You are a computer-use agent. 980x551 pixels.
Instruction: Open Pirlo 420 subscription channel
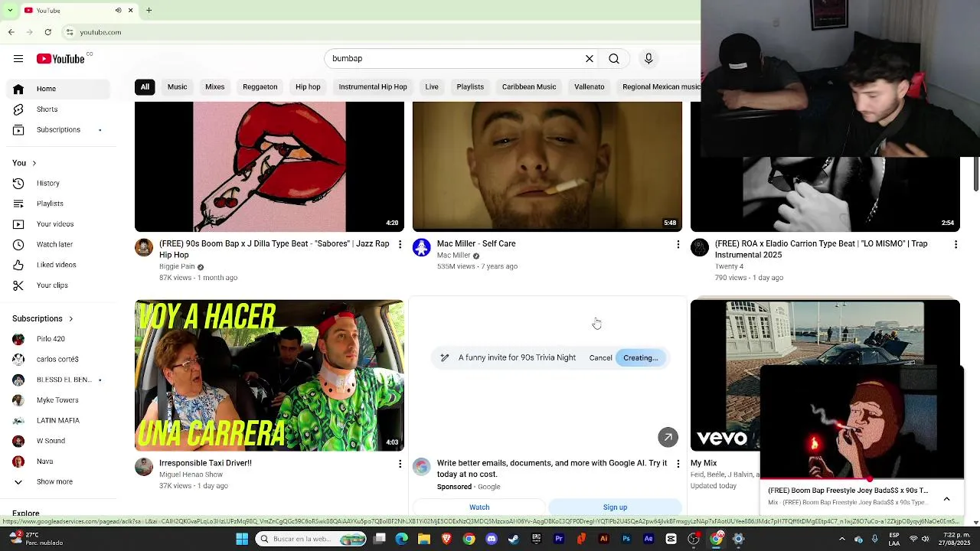click(58, 339)
